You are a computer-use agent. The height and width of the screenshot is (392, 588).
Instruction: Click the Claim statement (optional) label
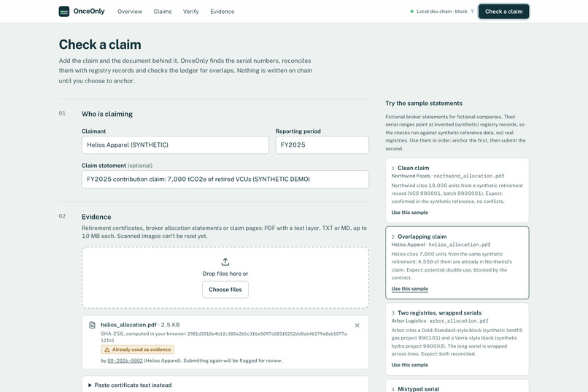pyautogui.click(x=117, y=166)
